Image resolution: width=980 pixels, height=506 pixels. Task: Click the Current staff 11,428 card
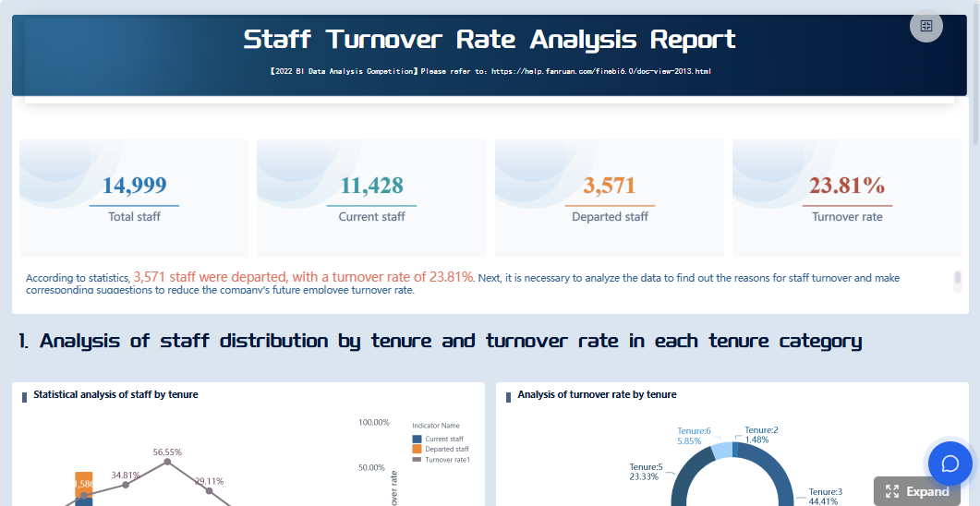pyautogui.click(x=371, y=198)
